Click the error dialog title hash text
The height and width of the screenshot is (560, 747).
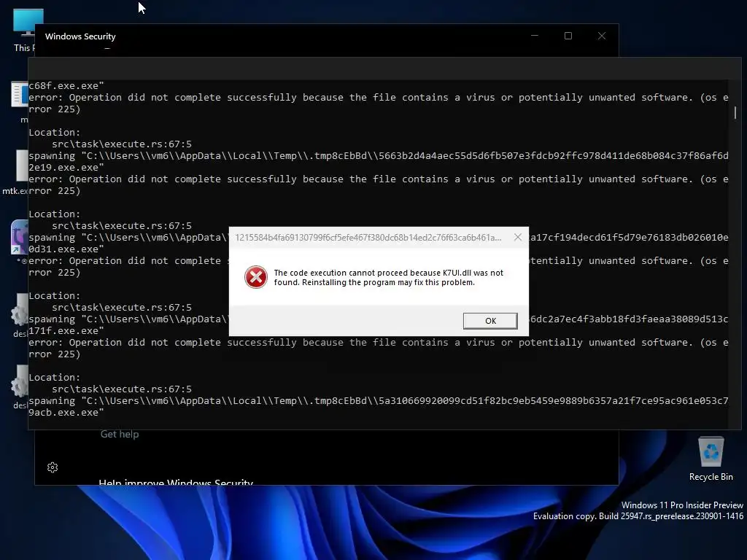(368, 238)
